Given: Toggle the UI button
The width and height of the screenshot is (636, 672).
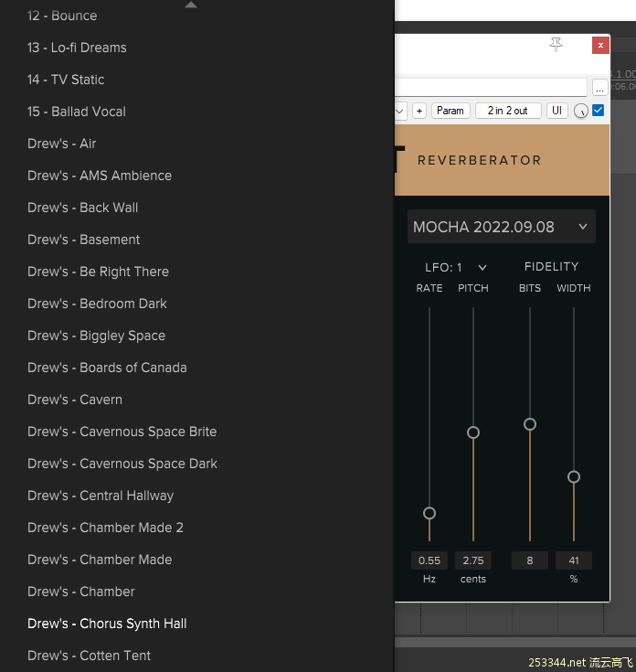Looking at the screenshot, I should point(556,111).
